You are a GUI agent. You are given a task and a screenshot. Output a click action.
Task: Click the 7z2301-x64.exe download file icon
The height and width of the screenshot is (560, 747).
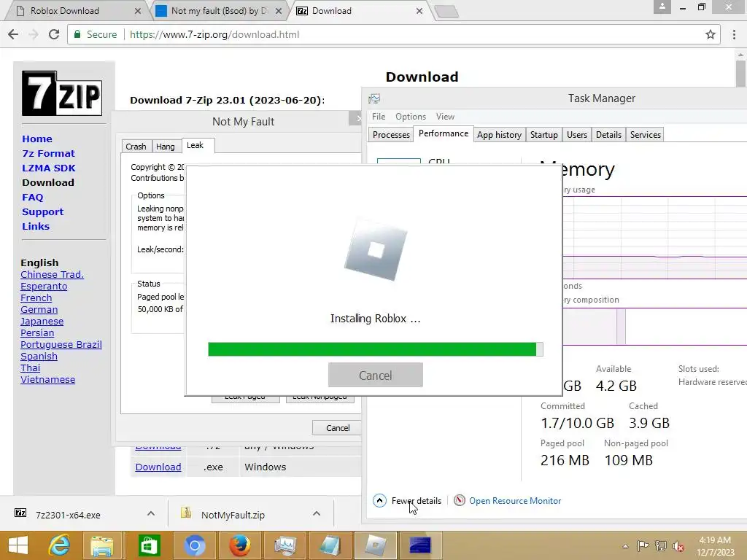(20, 513)
